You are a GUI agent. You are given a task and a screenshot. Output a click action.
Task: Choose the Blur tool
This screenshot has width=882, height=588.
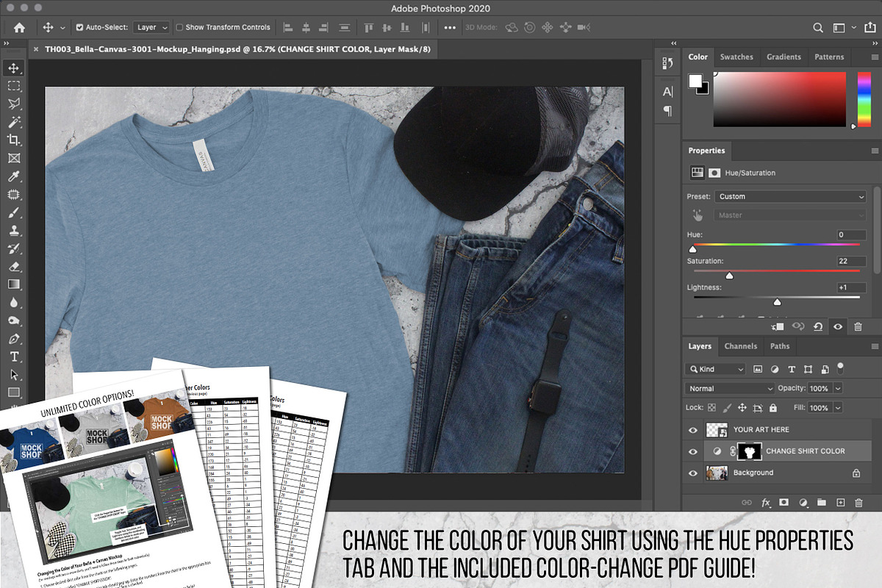click(14, 303)
